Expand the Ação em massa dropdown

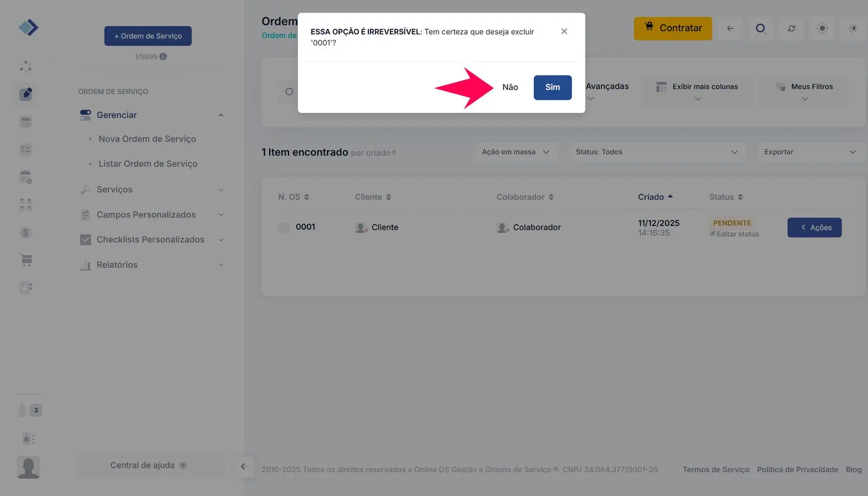(x=515, y=152)
